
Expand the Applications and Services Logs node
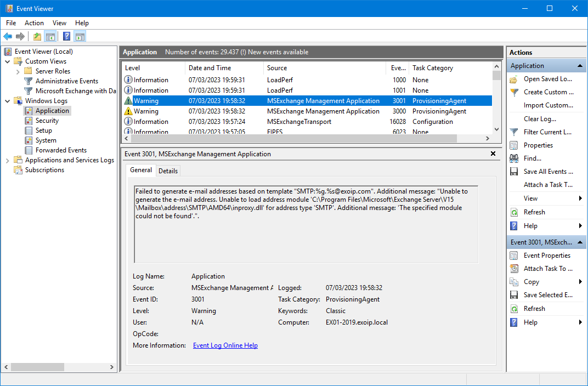tap(8, 160)
